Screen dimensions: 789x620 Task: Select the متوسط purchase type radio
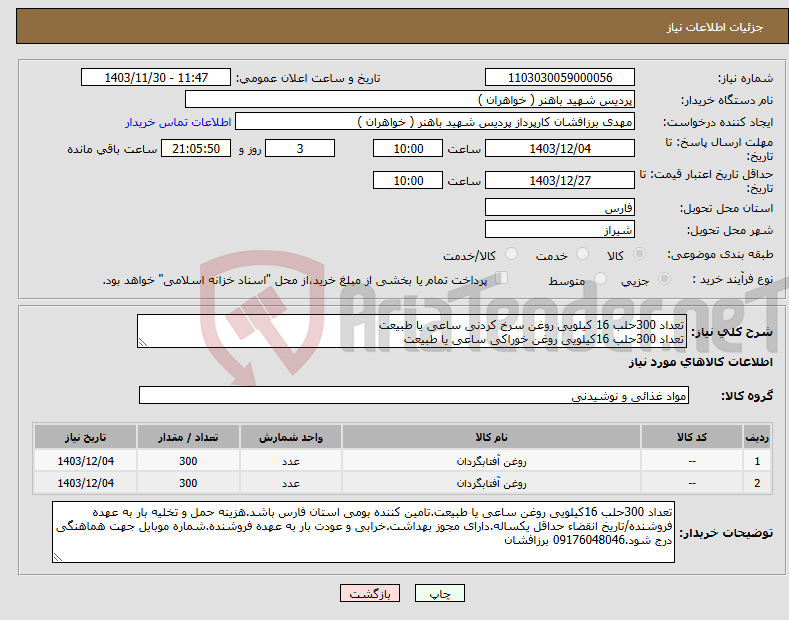(600, 278)
